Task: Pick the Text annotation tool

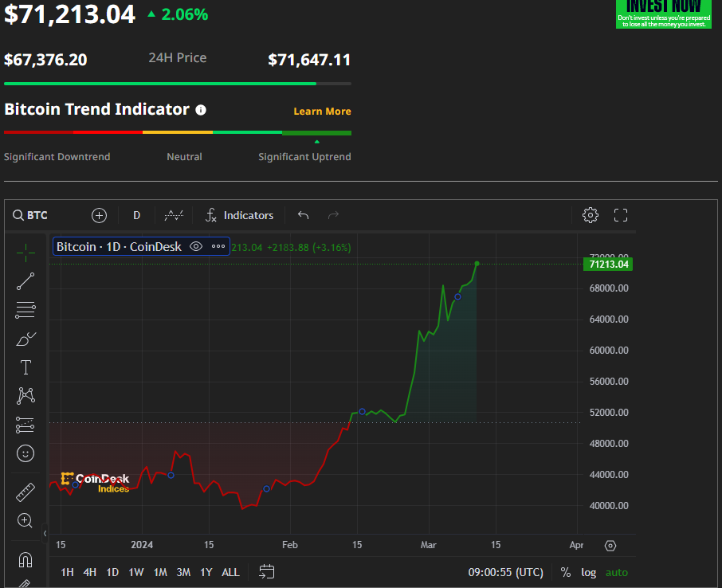Action: coord(26,367)
